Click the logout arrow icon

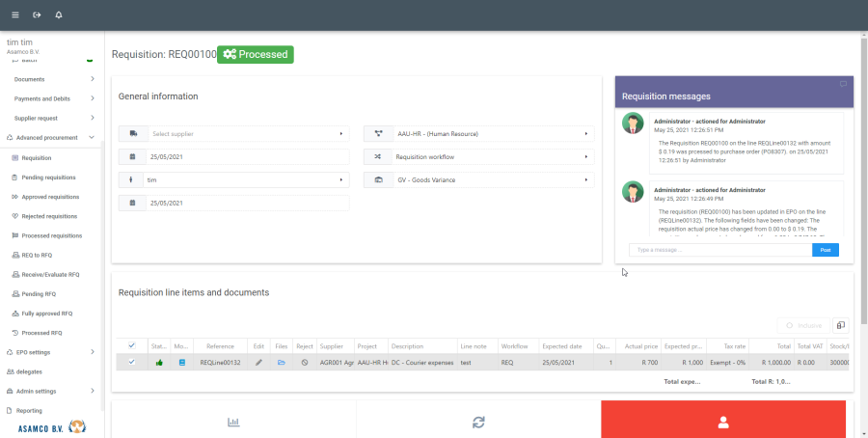(x=37, y=15)
